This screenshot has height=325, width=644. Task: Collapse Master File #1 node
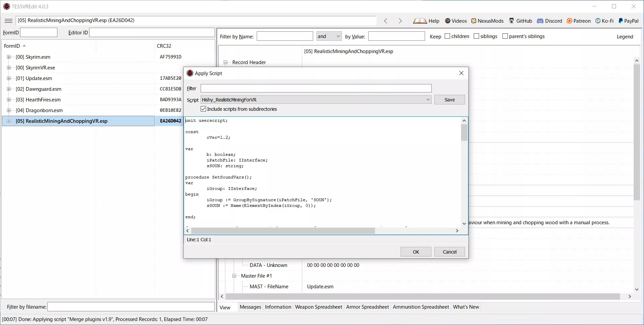coord(234,276)
